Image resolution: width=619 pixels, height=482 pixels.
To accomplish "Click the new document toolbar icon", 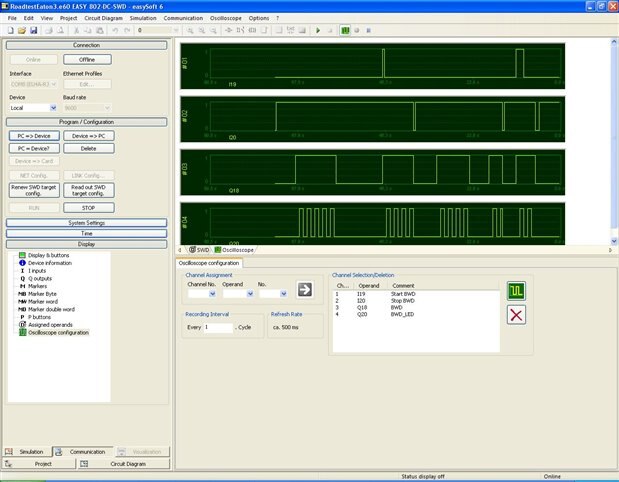I will 11,31.
